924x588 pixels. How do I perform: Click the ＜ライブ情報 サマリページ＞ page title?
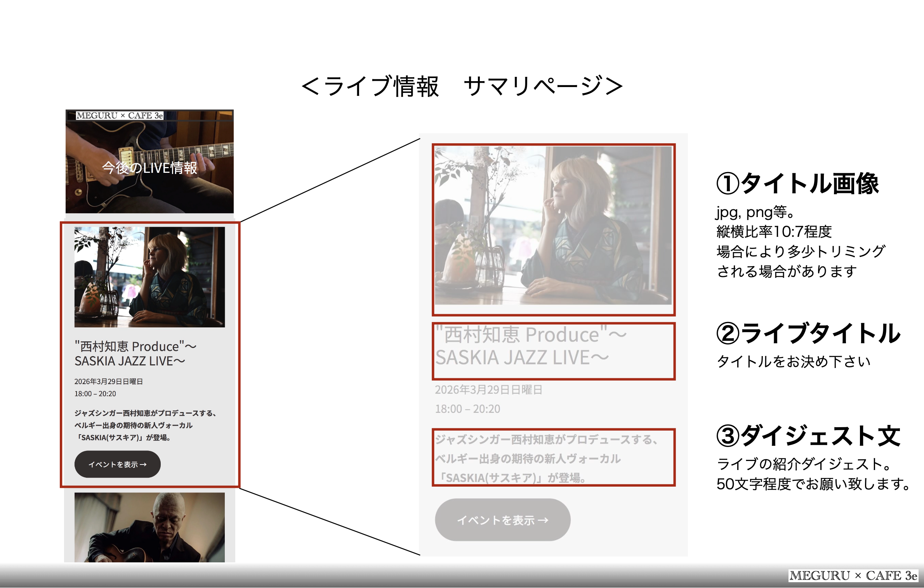click(462, 86)
